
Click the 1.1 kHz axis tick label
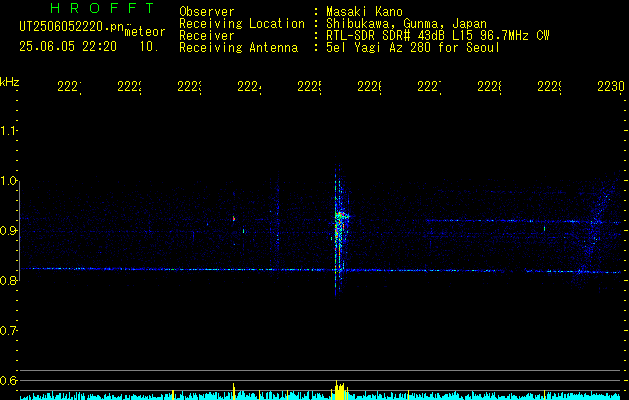coord(8,130)
